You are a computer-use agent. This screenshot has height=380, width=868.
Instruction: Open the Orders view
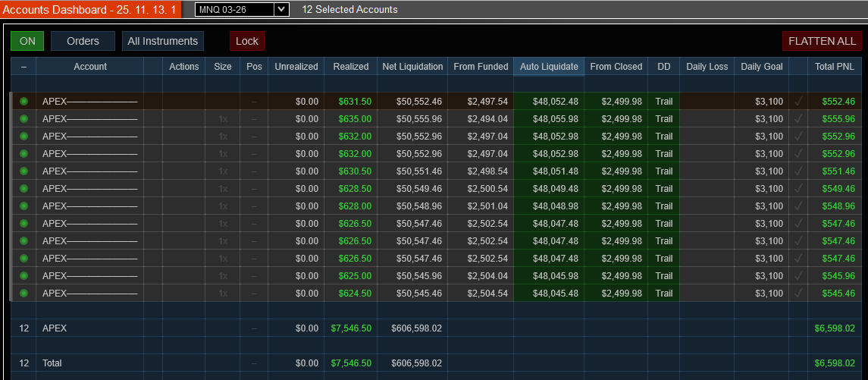click(x=83, y=41)
